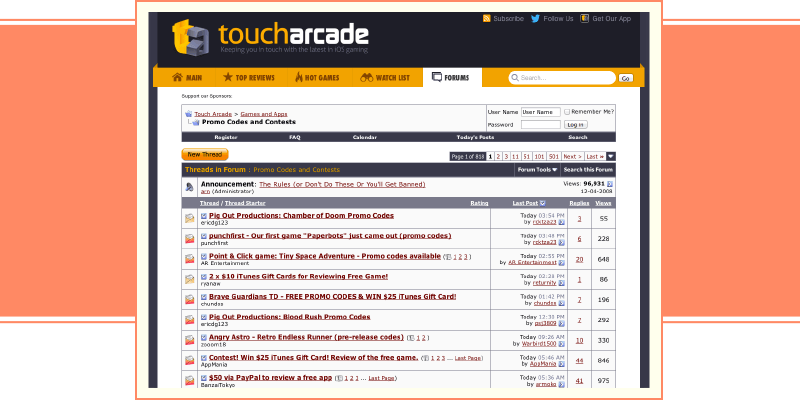
Task: Click thread status icon for Chamber of Doom
Action: coord(189,218)
